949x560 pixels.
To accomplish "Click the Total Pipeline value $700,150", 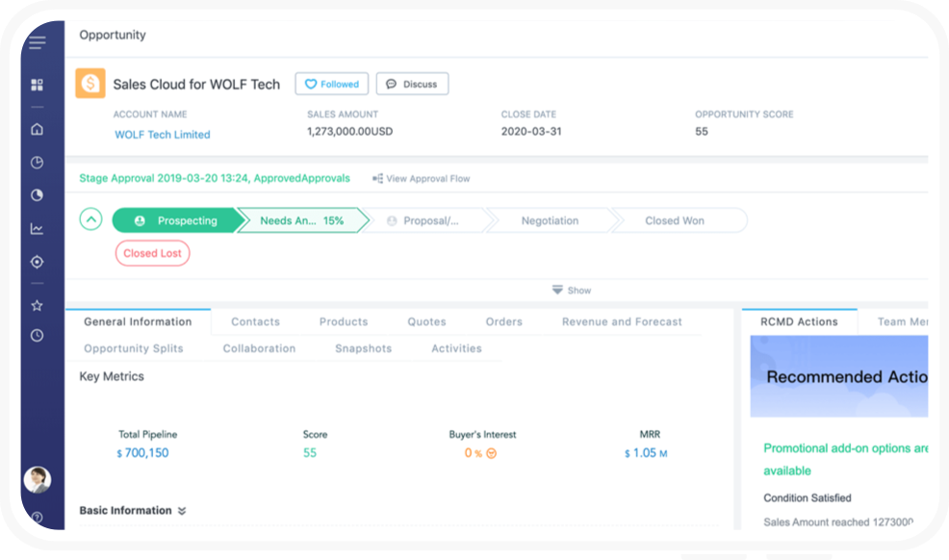I will coord(142,453).
